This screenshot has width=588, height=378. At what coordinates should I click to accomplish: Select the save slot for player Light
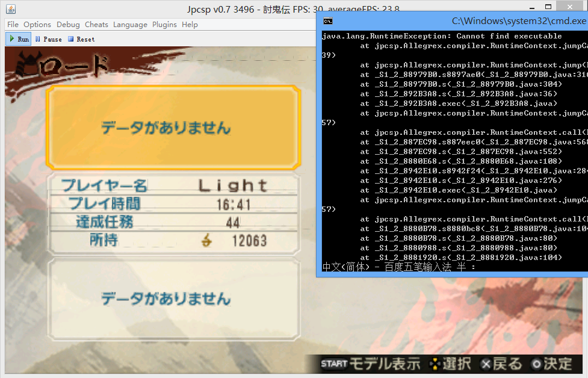point(173,214)
